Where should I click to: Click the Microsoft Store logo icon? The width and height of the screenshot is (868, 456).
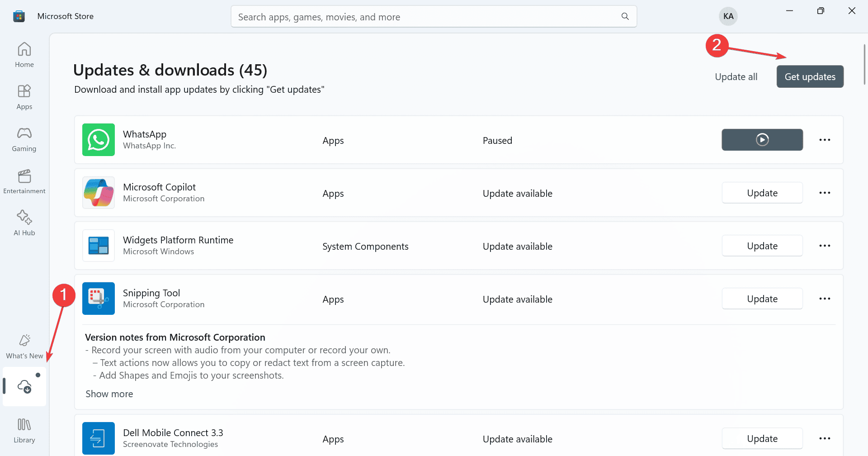[x=19, y=16]
